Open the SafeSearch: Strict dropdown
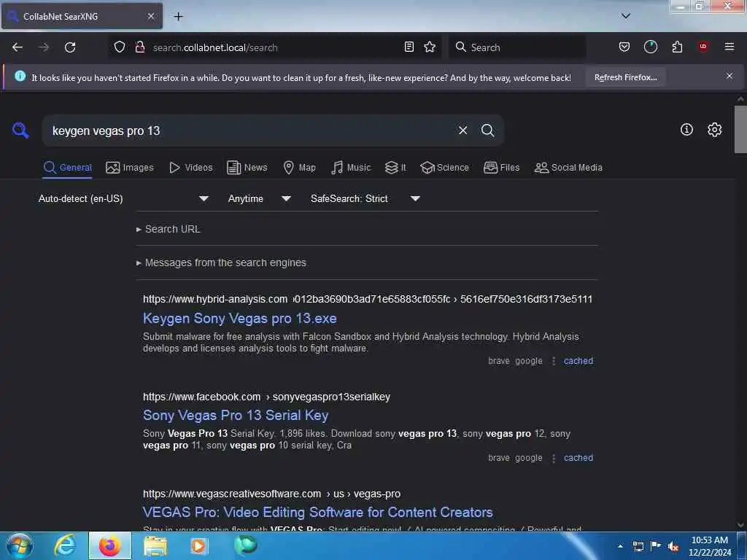The width and height of the screenshot is (747, 560). pos(365,198)
